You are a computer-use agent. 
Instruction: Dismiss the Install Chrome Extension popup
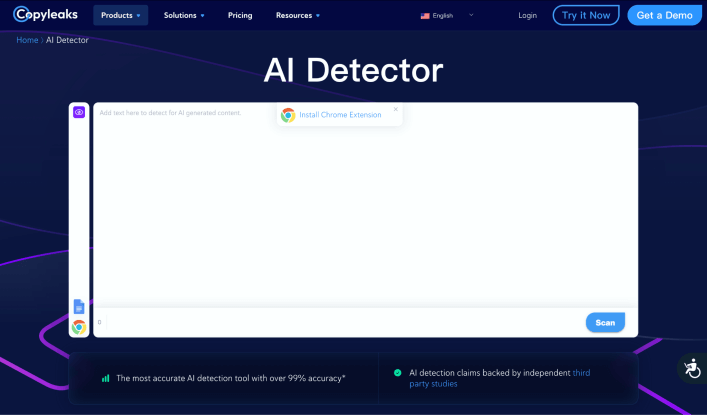click(x=395, y=109)
